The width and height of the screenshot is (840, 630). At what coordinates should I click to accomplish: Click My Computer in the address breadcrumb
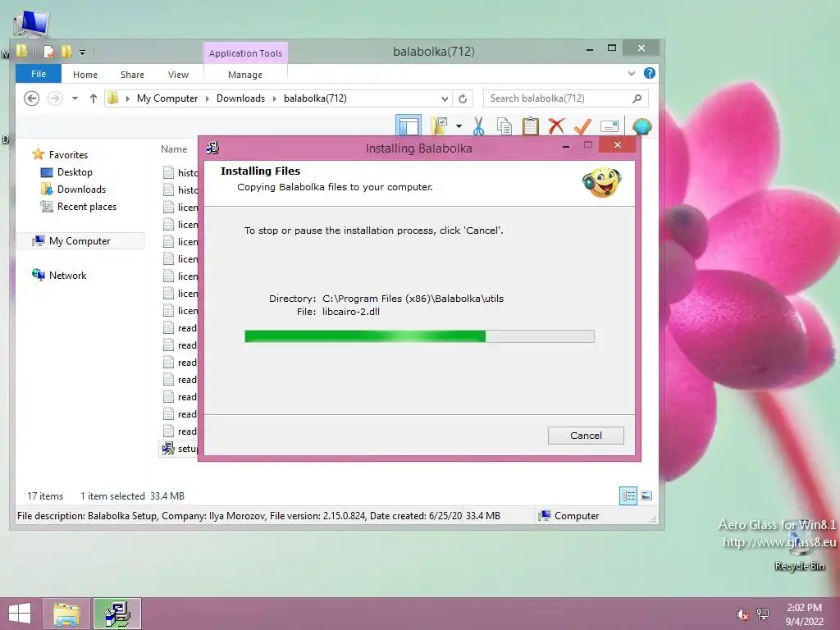point(167,98)
